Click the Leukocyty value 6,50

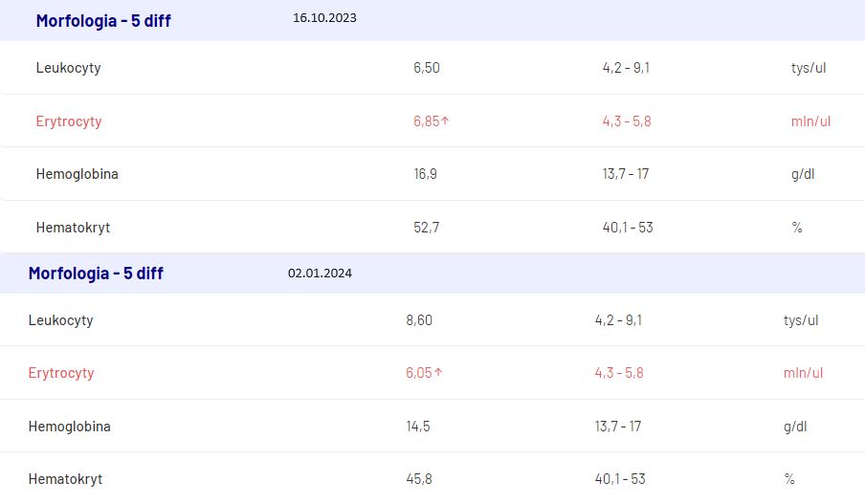[427, 68]
